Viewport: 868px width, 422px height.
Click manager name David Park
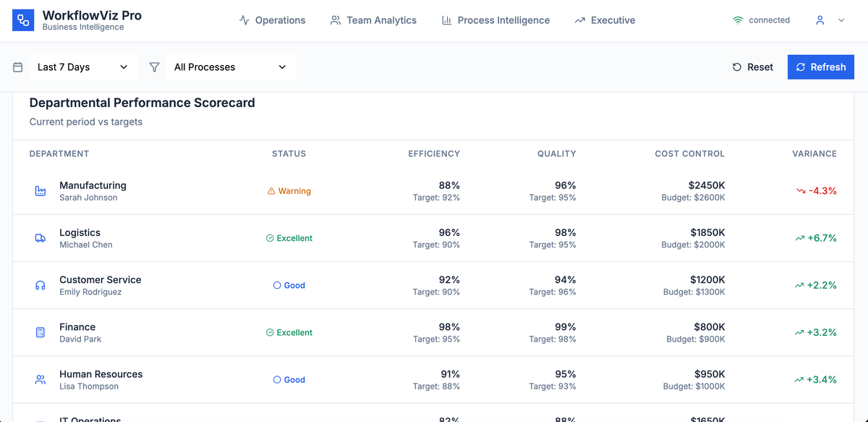(80, 339)
